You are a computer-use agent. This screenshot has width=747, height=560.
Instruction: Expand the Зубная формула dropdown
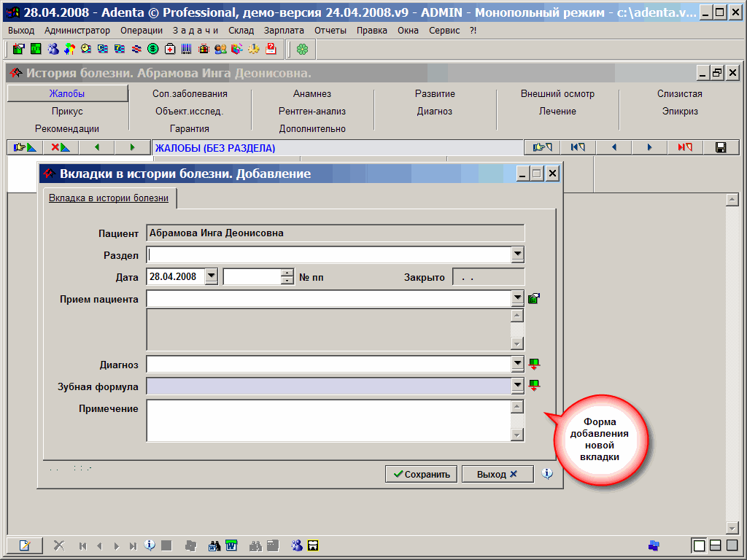click(x=517, y=386)
